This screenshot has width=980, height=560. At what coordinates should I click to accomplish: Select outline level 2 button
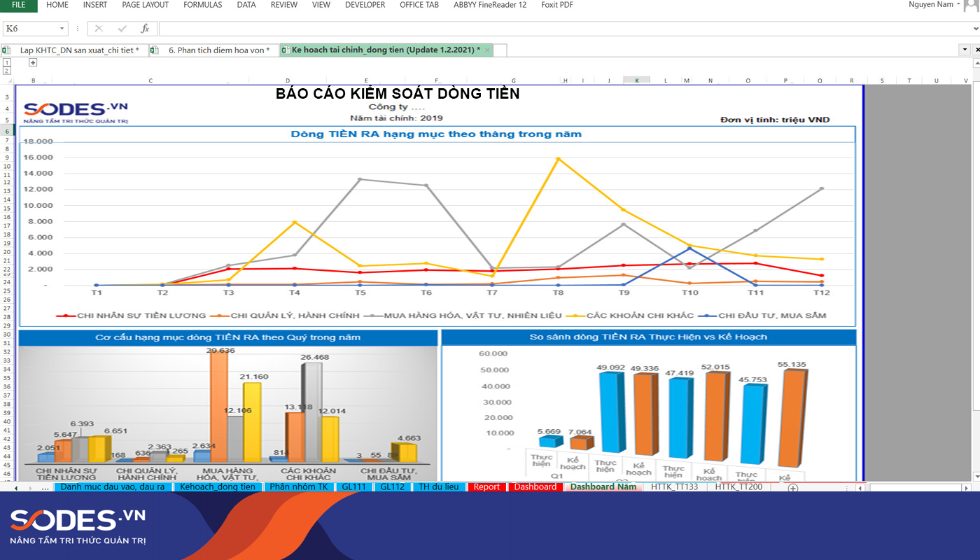point(7,70)
